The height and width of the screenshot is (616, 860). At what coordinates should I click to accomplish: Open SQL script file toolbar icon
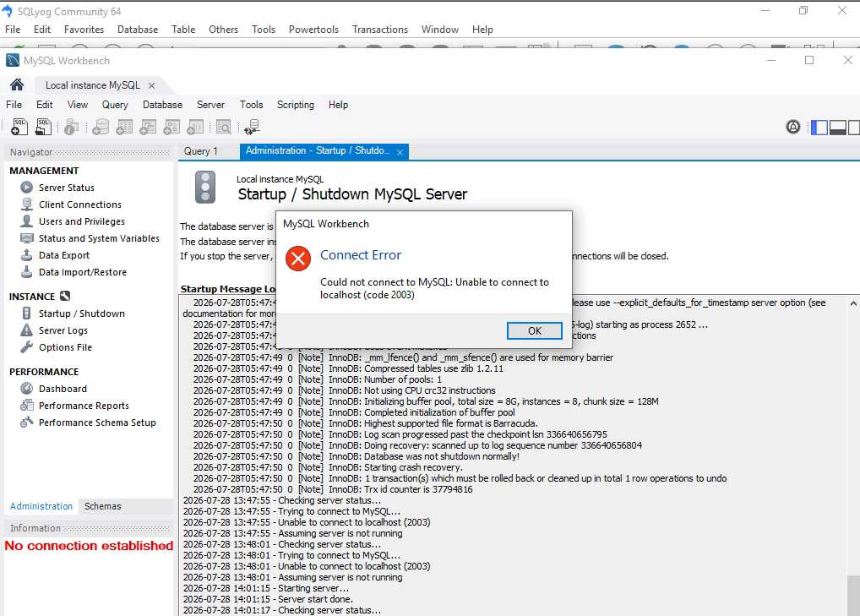coord(43,127)
